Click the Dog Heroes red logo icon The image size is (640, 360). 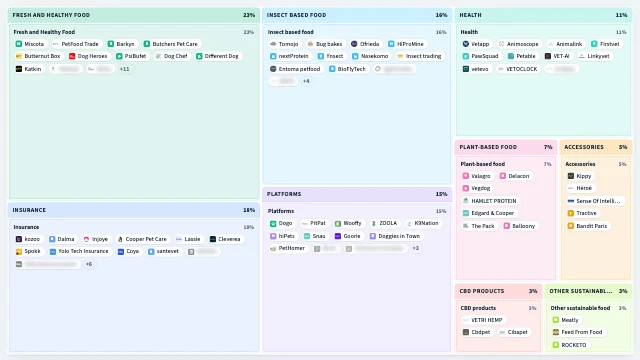(72, 56)
